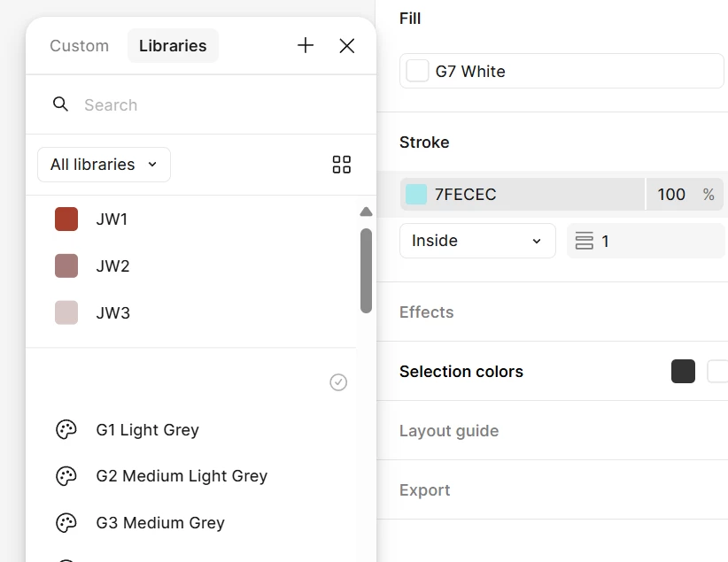This screenshot has height=562, width=728.
Task: Click the G2 Medium Light Grey palette icon
Action: [x=66, y=476]
